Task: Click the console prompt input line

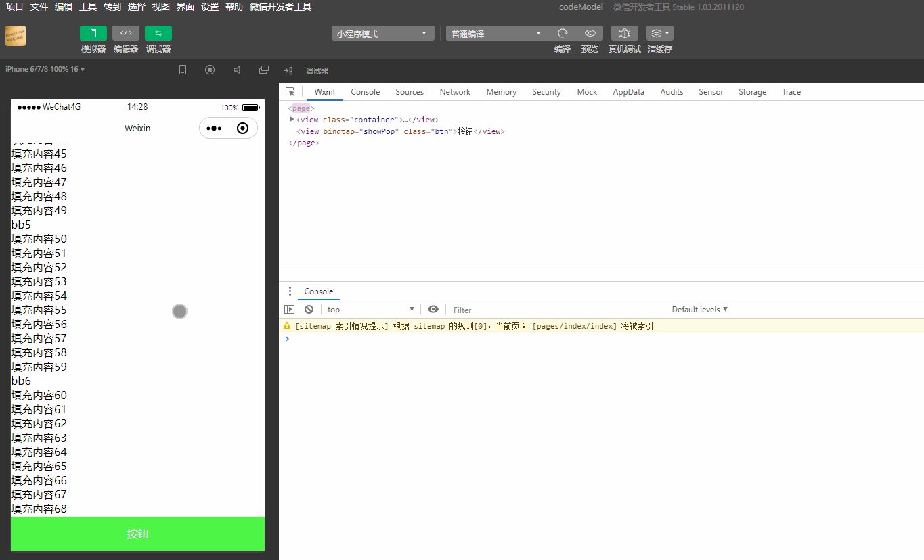Action: [x=601, y=338]
